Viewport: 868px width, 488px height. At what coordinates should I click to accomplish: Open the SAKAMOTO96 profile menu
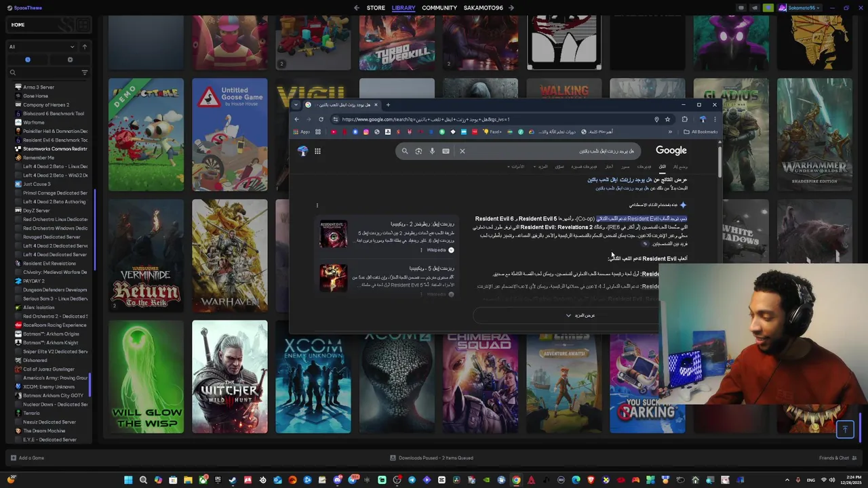(484, 8)
